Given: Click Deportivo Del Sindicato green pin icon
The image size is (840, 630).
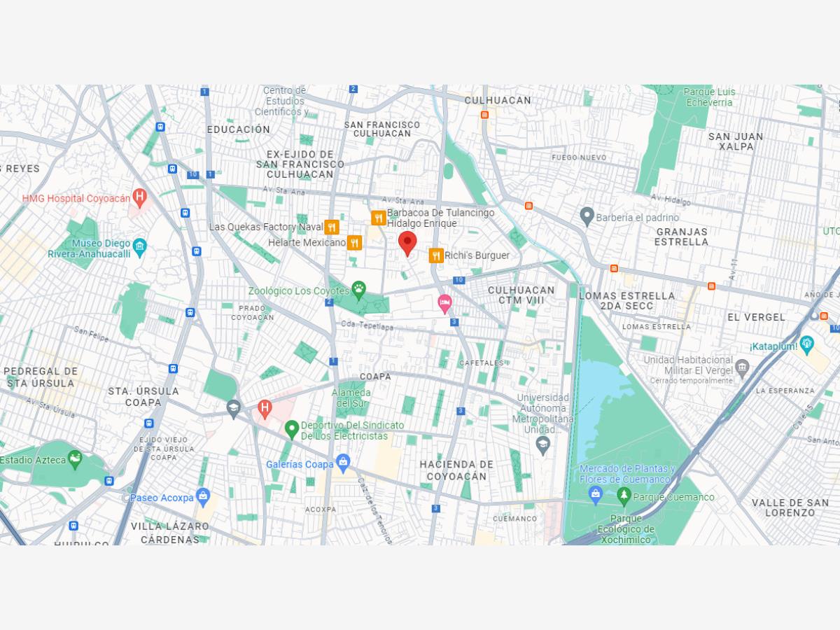Looking at the screenshot, I should [x=292, y=428].
